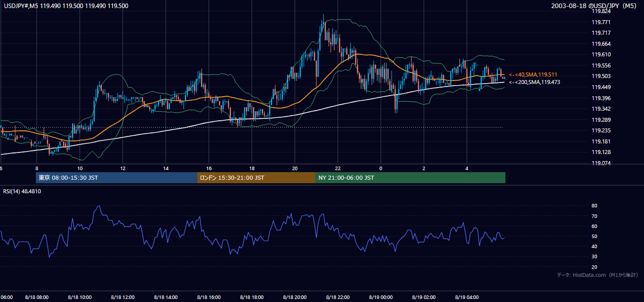The width and height of the screenshot is (644, 302).
Task: Click the 8/19 00:00 time axis label
Action: pyautogui.click(x=381, y=297)
